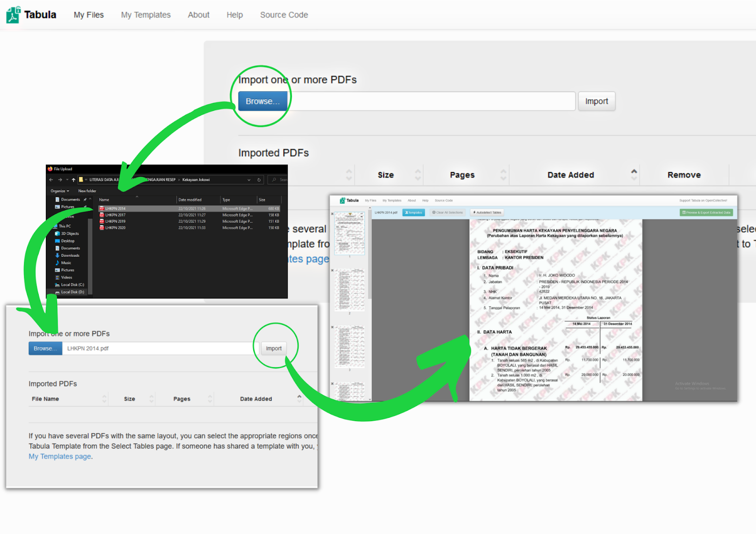Viewport: 756px width, 534px height.
Task: Click New folder in the File Upload dialog
Action: pyautogui.click(x=87, y=191)
